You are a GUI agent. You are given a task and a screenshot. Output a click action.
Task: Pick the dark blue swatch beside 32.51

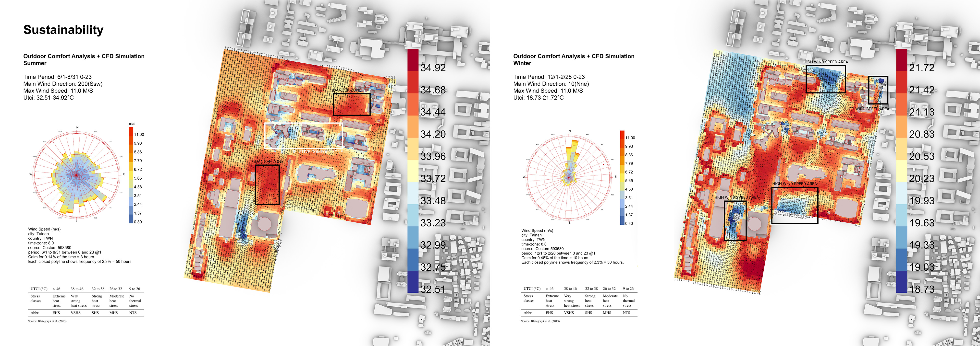click(413, 281)
